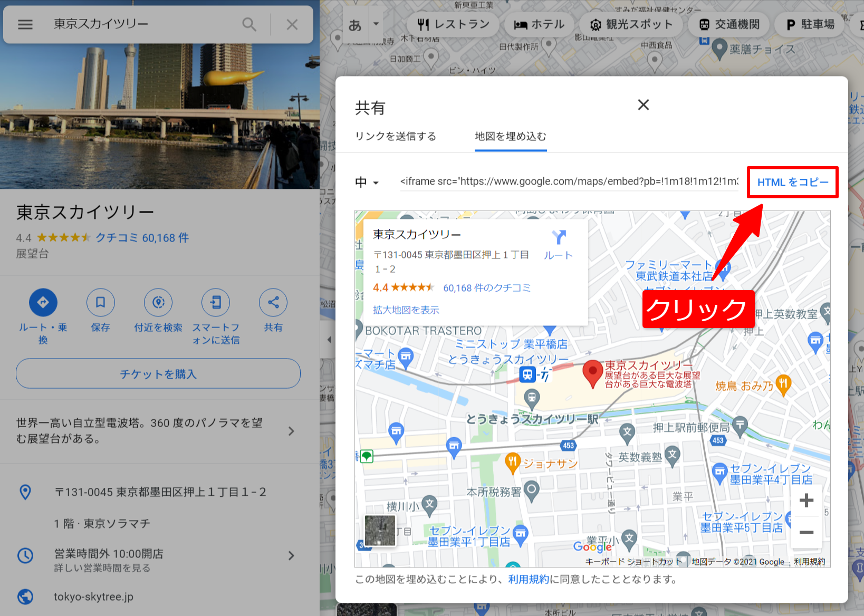Click the 交通機関 filter chip
Screen dimensions: 864x616
tap(729, 24)
